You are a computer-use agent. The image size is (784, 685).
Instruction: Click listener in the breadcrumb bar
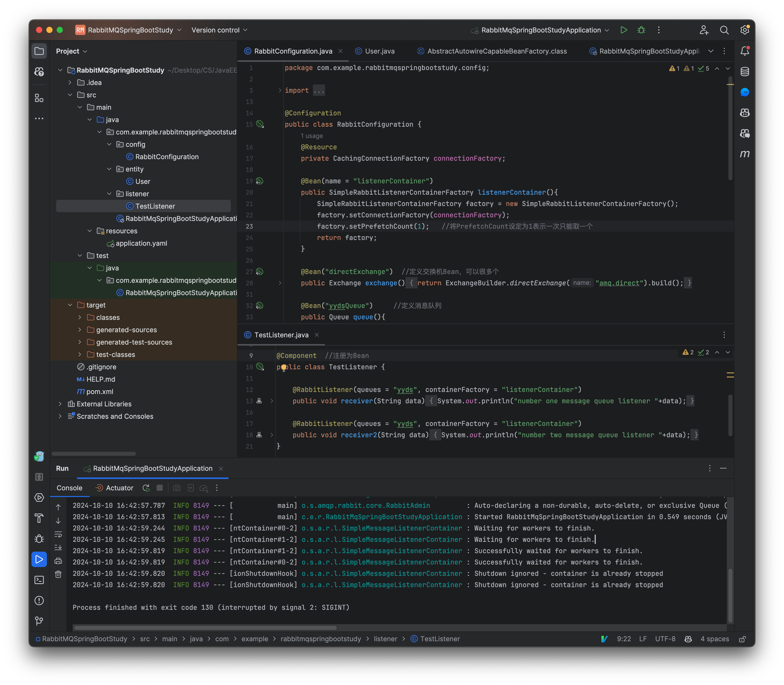pyautogui.click(x=386, y=639)
